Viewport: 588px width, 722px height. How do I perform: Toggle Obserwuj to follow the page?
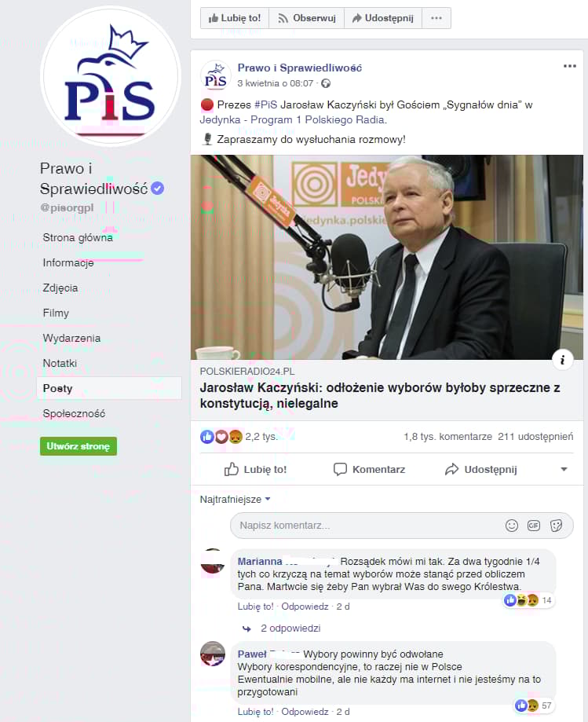tap(307, 18)
